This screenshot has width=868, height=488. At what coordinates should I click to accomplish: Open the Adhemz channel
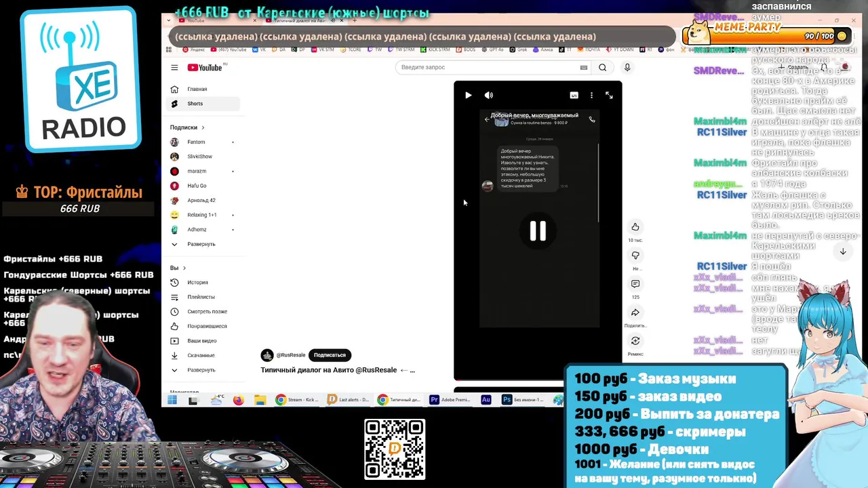point(204,229)
